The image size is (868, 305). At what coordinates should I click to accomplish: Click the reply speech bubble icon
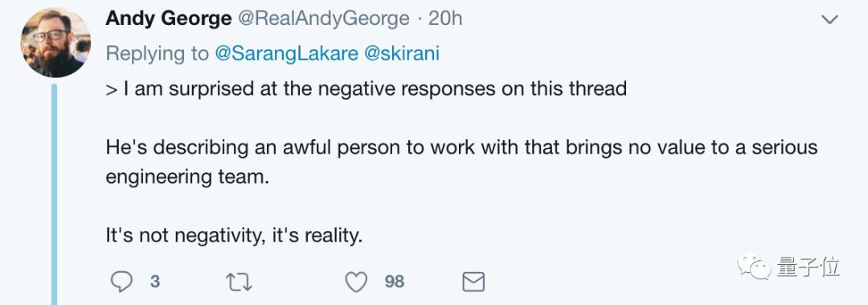(x=122, y=282)
